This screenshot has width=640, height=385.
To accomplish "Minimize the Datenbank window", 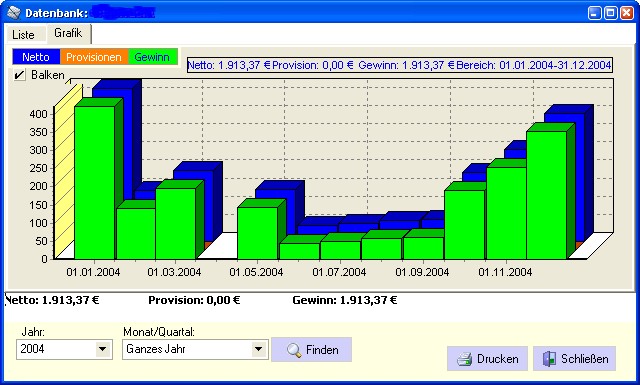I will [x=595, y=13].
